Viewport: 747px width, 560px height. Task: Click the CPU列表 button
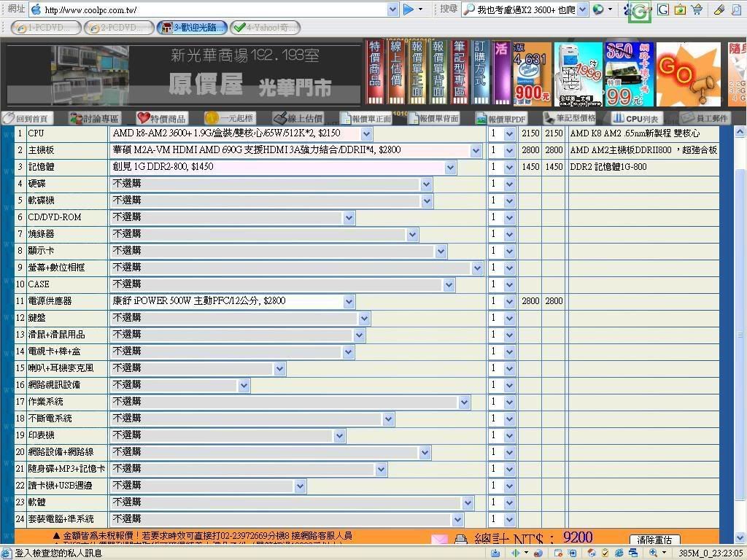pos(636,118)
